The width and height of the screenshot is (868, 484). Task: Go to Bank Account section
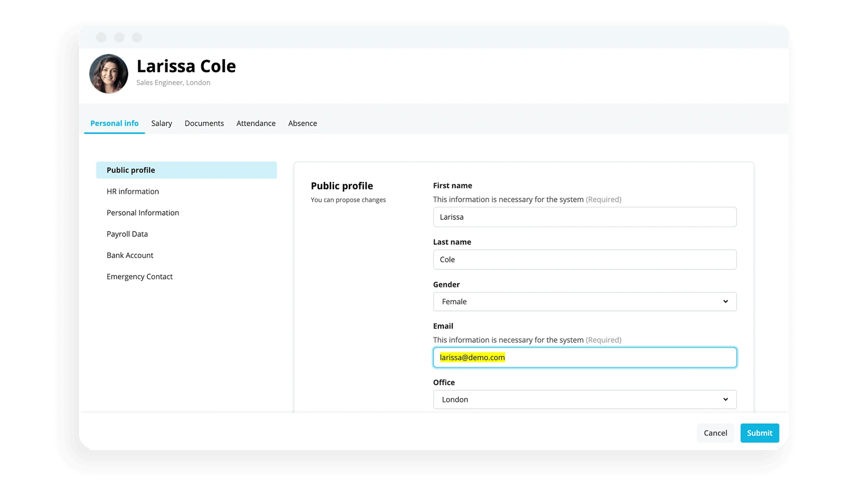(130, 255)
